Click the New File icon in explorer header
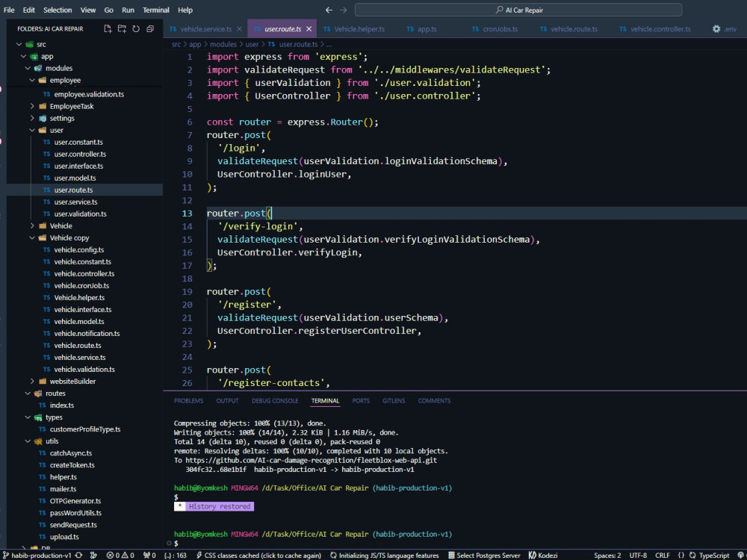747x560 pixels. (108, 29)
